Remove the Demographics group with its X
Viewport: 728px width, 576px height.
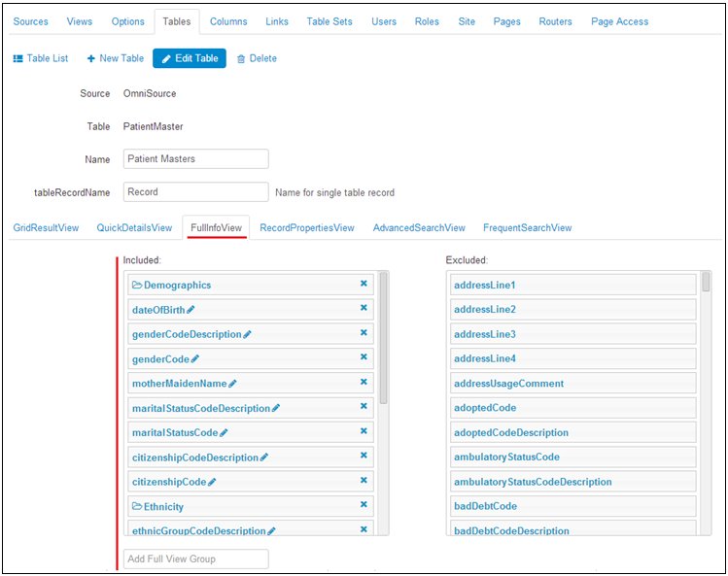[x=364, y=284]
